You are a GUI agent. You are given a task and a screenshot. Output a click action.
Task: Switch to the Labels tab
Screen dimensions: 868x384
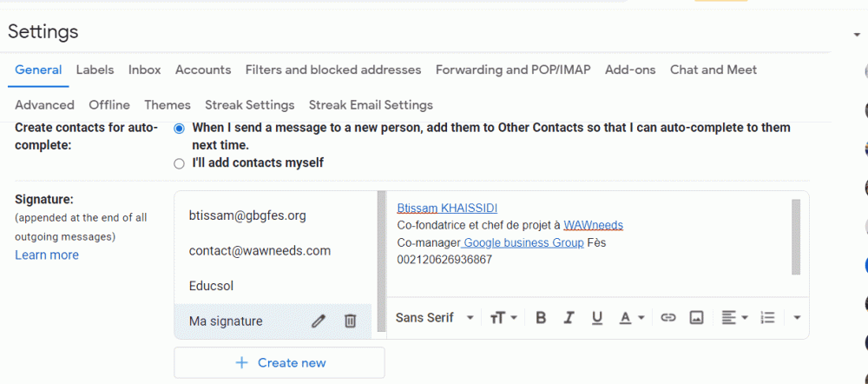95,70
